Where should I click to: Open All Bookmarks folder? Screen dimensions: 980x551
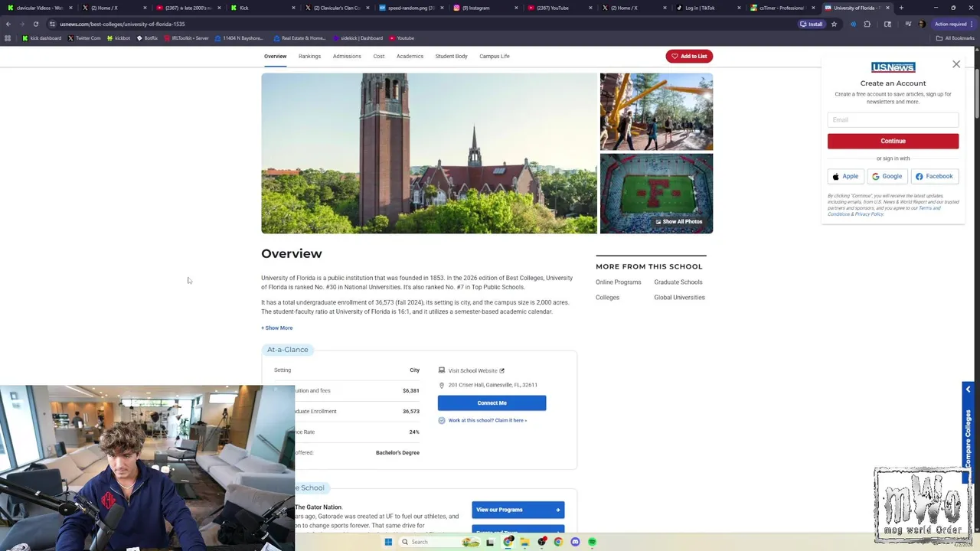[x=955, y=37]
